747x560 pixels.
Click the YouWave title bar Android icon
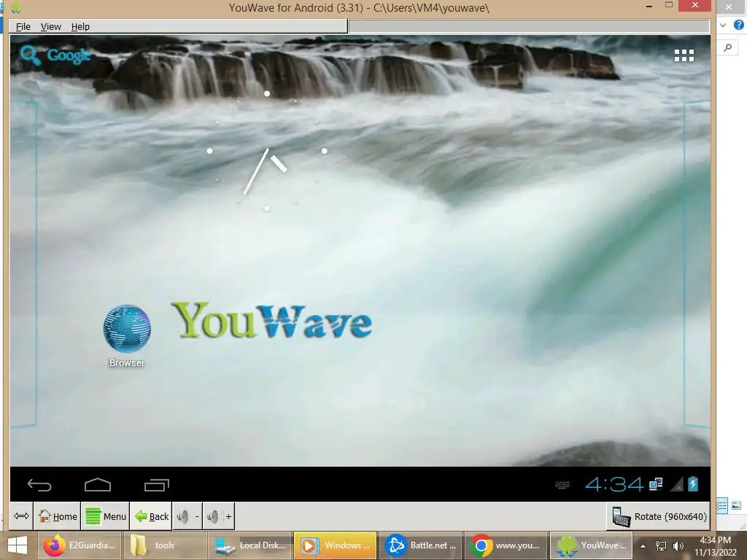pos(16,7)
